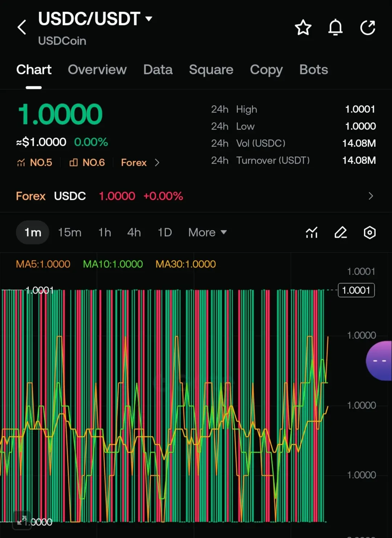Tap the share icon in header
Screen dimensions: 392x538
[368, 28]
